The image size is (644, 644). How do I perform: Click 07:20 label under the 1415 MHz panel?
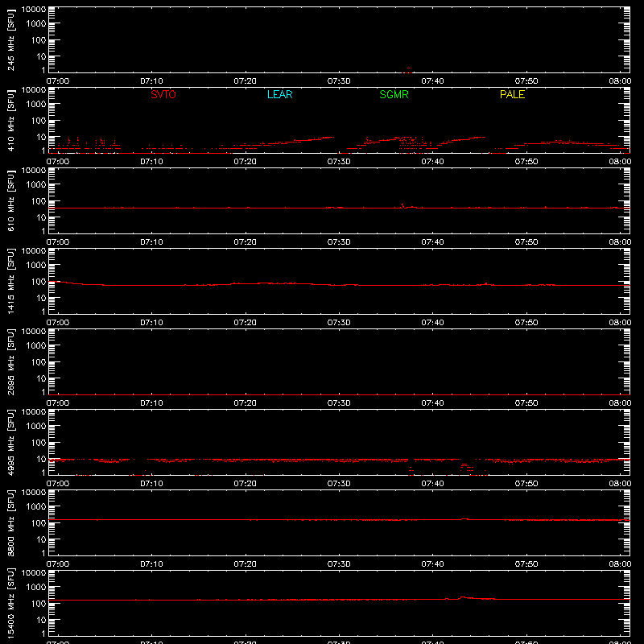pos(246,323)
